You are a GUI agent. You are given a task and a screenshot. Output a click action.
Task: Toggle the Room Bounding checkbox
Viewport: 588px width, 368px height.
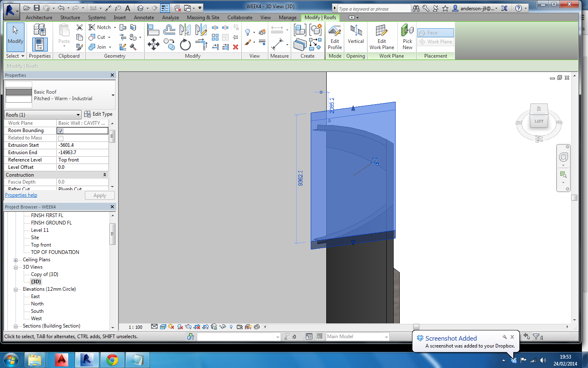(60, 131)
